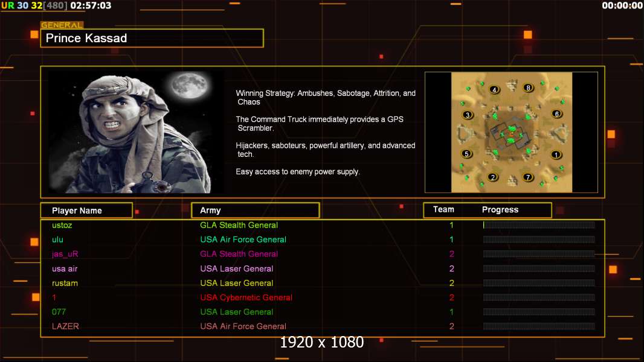Click team number for 077
644x362 pixels.
pyautogui.click(x=451, y=312)
